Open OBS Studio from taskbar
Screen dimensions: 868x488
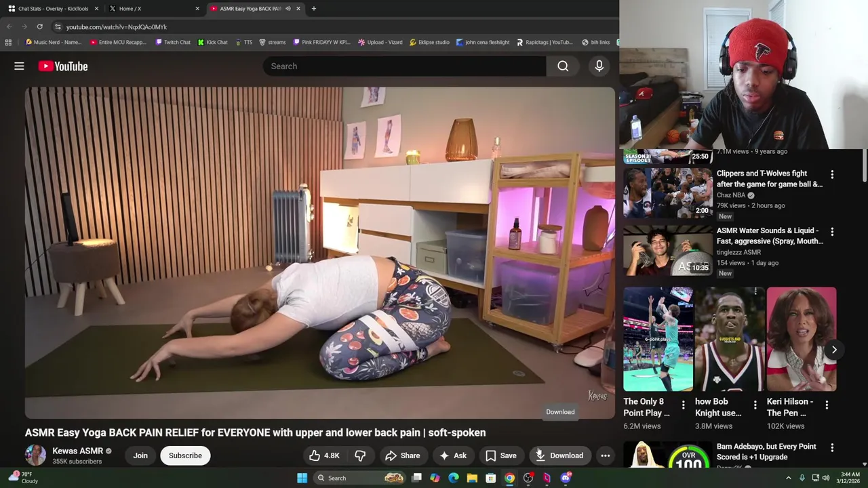[528, 478]
